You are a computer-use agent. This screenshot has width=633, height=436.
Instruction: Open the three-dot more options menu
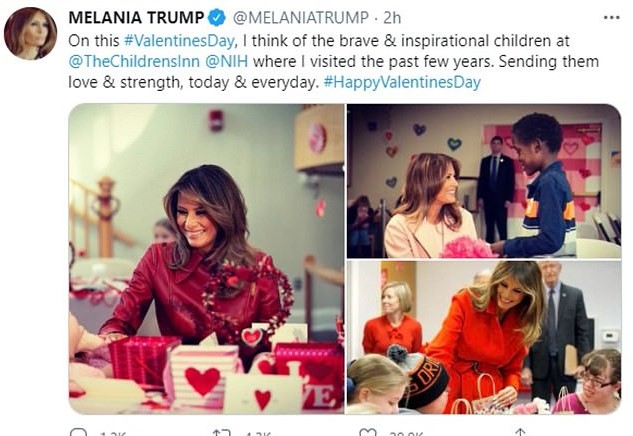pos(610,17)
